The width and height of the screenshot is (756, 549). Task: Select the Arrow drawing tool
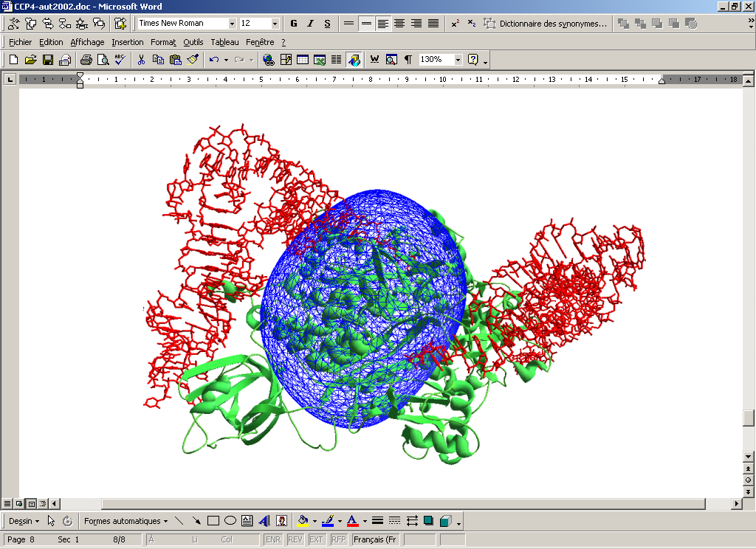pyautogui.click(x=196, y=521)
